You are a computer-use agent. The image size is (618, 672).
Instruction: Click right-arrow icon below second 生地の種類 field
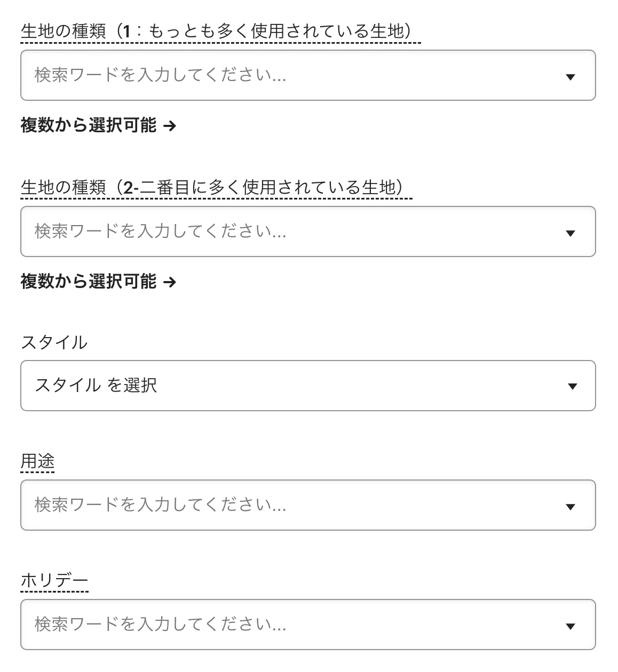[x=169, y=282]
